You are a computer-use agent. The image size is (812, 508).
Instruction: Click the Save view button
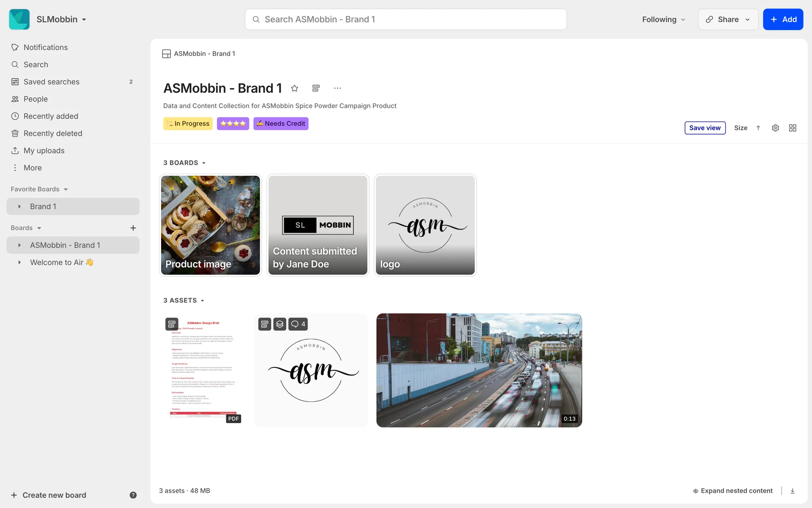(705, 128)
